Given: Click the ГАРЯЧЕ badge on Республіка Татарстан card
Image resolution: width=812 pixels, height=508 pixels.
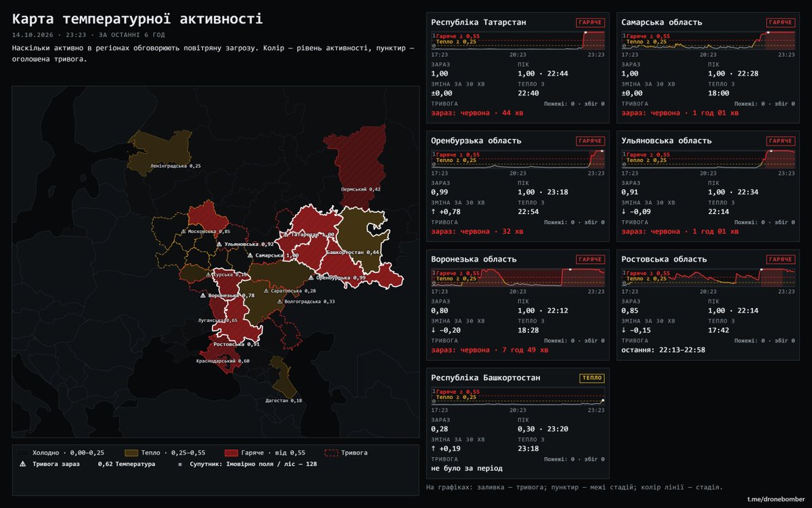Looking at the screenshot, I should [x=591, y=22].
